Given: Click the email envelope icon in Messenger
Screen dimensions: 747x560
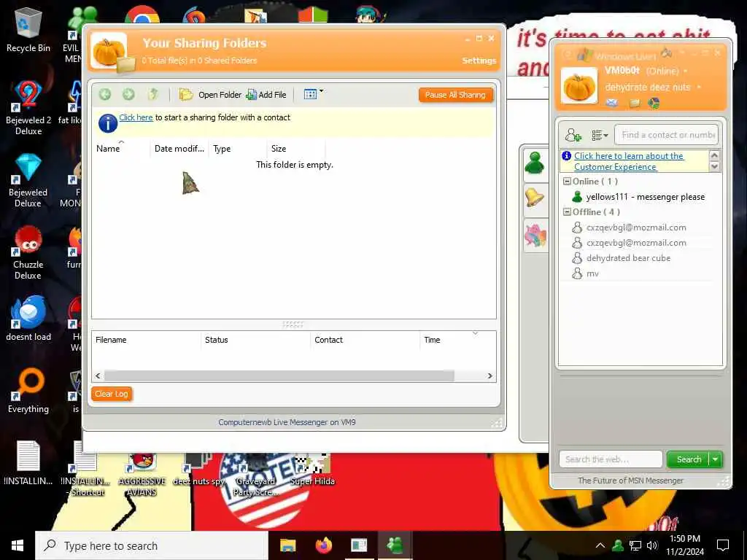Looking at the screenshot, I should 612,102.
